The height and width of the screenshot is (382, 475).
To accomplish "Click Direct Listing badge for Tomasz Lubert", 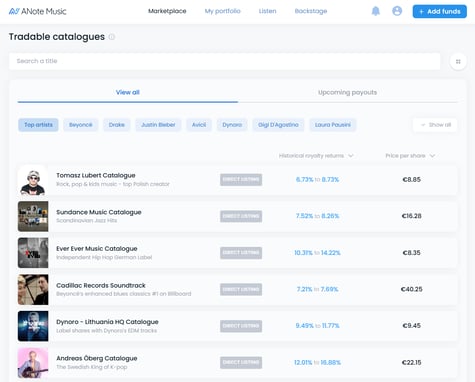I will pyautogui.click(x=241, y=180).
